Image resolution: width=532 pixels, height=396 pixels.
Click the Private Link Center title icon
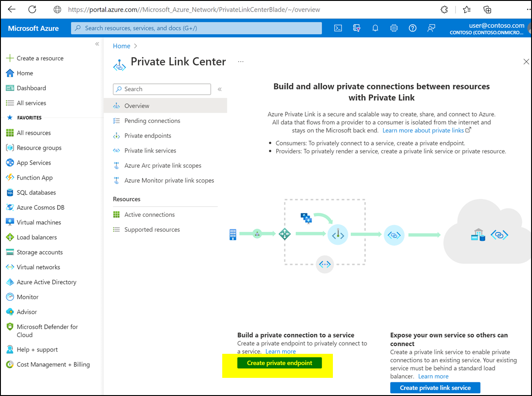(119, 65)
